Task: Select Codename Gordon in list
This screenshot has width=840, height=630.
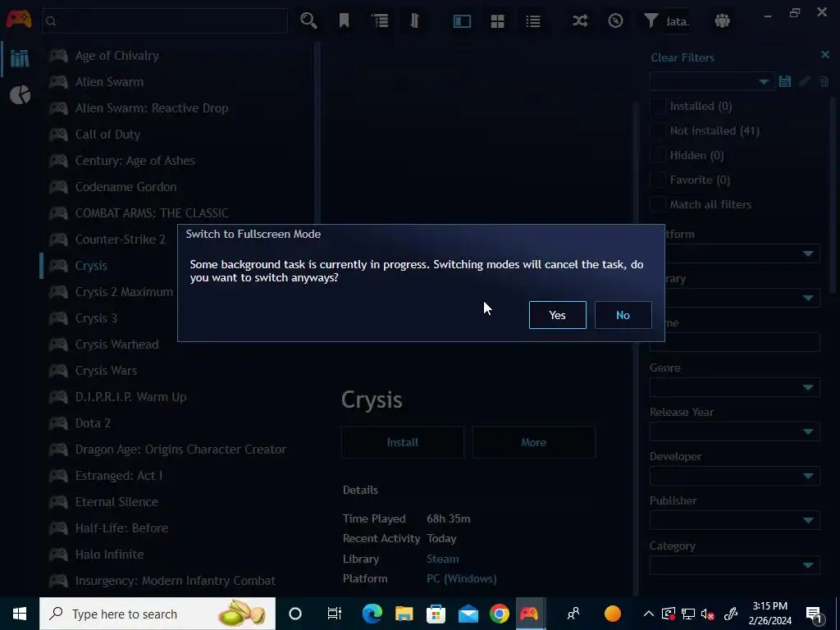Action: point(126,187)
